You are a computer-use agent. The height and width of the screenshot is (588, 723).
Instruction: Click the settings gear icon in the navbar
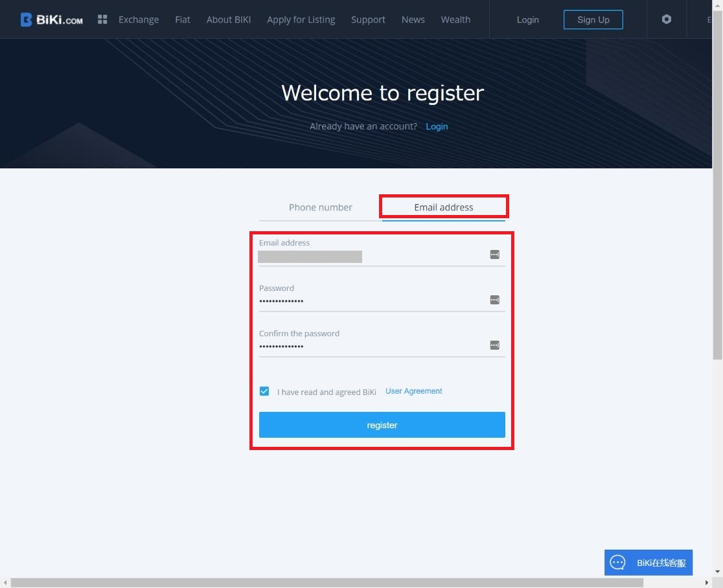[666, 19]
